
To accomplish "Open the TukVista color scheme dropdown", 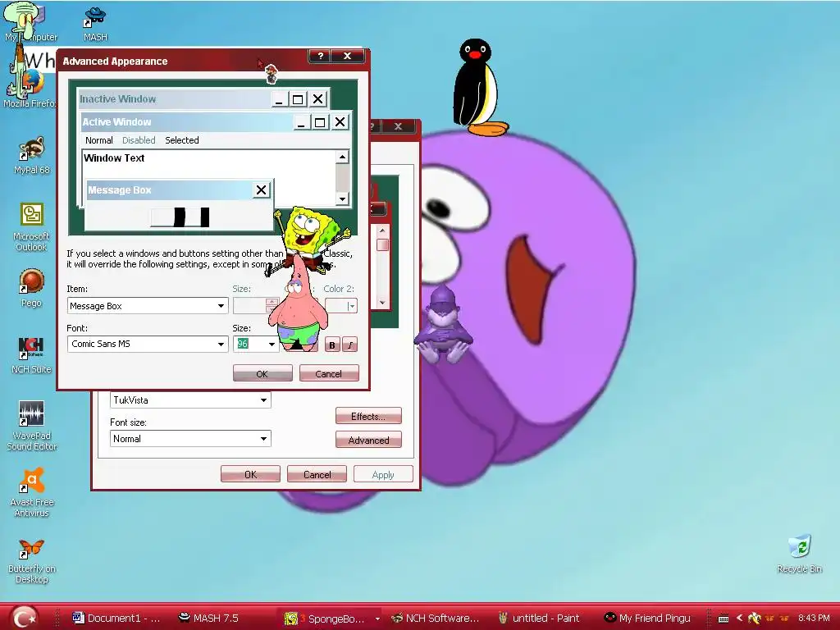I will (190, 400).
